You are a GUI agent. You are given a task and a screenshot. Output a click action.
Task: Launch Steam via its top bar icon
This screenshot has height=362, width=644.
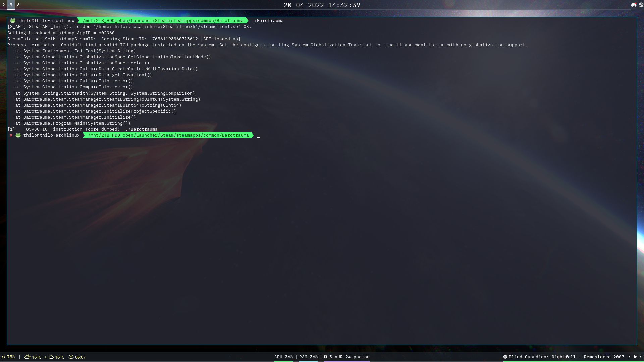pos(641,5)
